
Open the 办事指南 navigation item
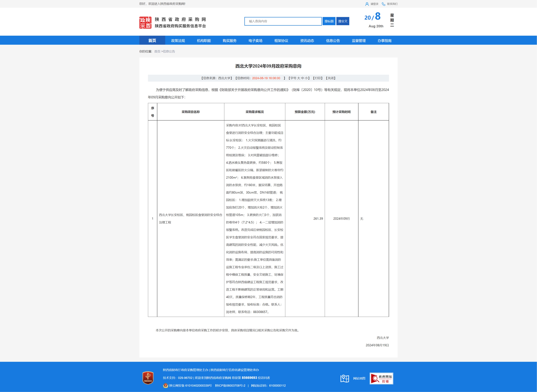pyautogui.click(x=384, y=41)
